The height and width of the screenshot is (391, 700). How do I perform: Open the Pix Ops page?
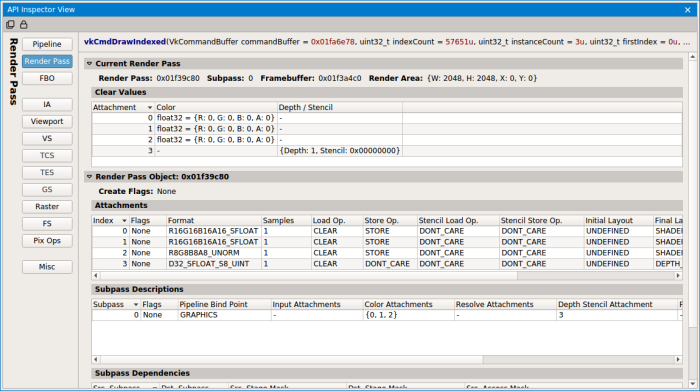point(47,241)
